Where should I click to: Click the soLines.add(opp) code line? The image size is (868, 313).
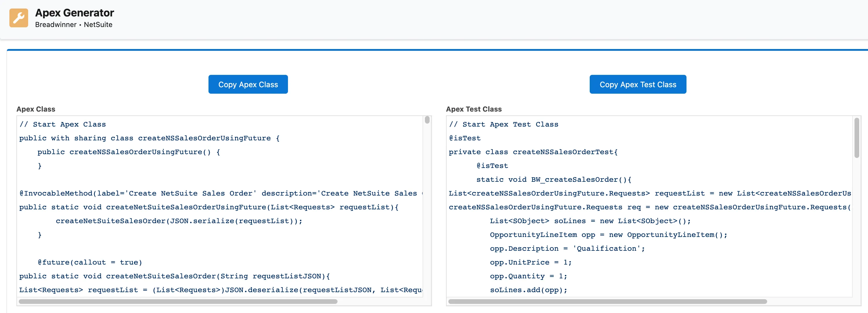coord(528,290)
